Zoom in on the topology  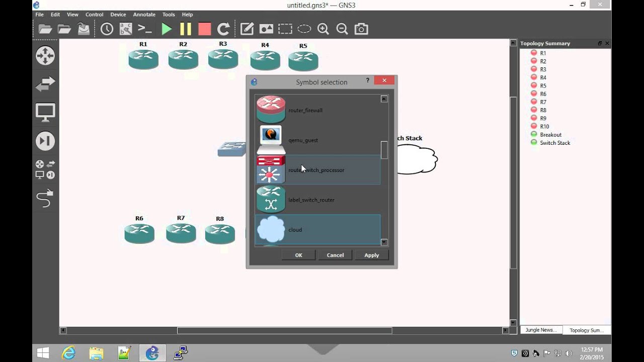pos(323,29)
